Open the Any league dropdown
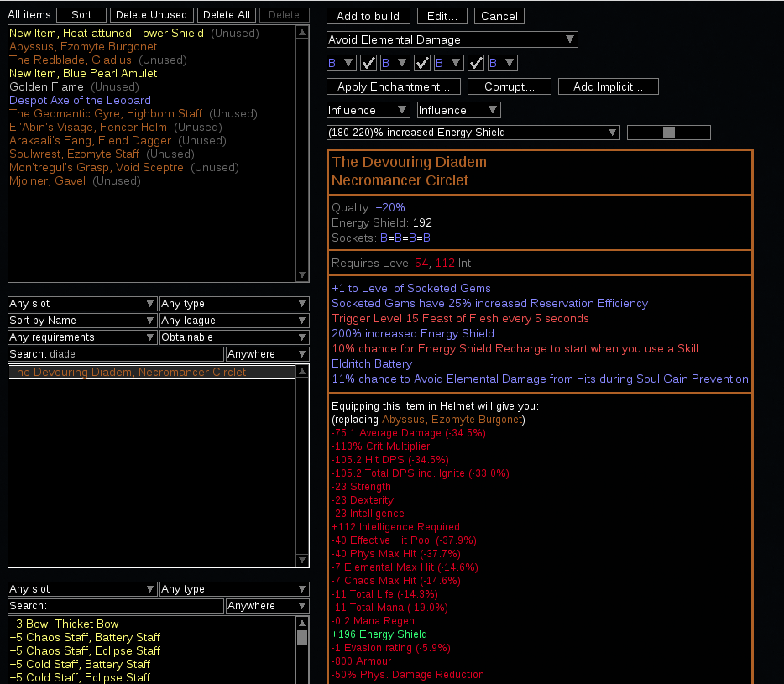784x684 pixels. 234,321
